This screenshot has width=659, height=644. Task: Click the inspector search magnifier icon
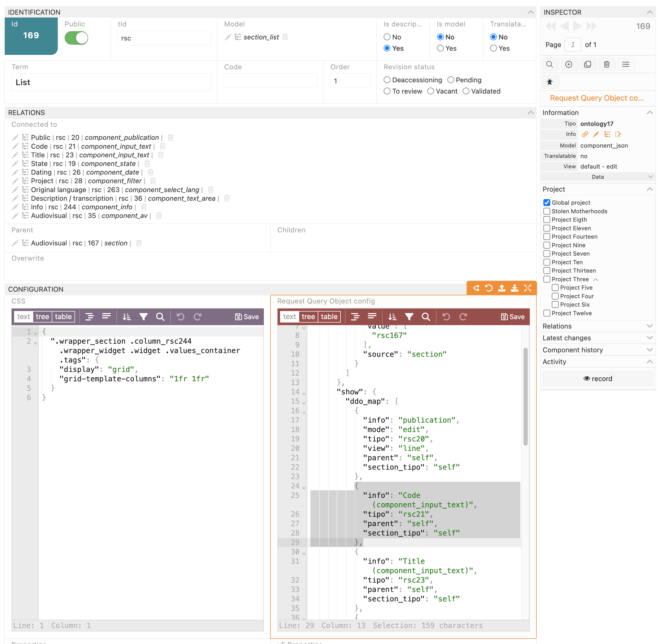click(549, 64)
